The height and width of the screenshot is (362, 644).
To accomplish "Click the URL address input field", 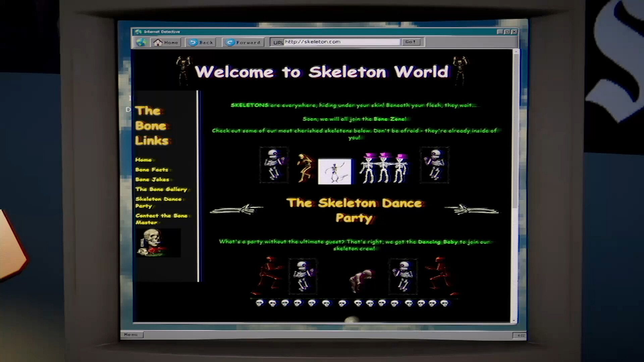I will 341,42.
